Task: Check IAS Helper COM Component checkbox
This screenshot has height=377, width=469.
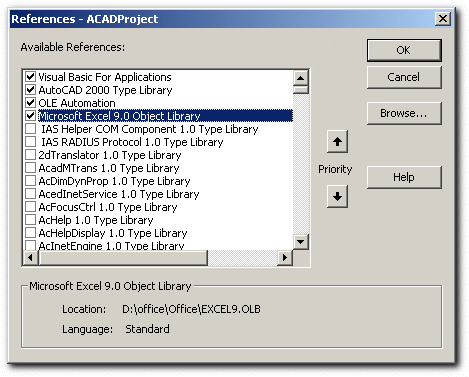Action: click(x=30, y=129)
